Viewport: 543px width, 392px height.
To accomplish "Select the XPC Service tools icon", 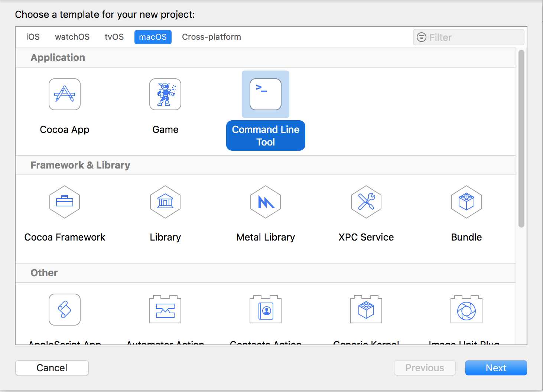I will click(366, 202).
